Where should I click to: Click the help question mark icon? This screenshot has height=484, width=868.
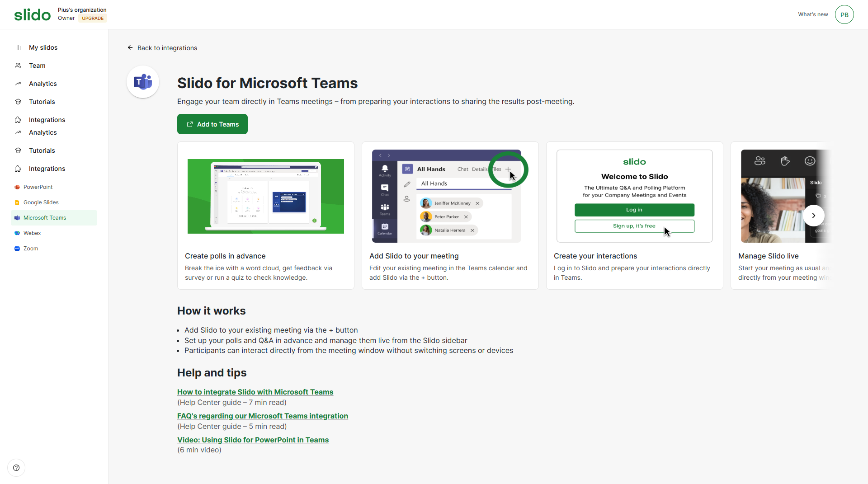coord(16,468)
